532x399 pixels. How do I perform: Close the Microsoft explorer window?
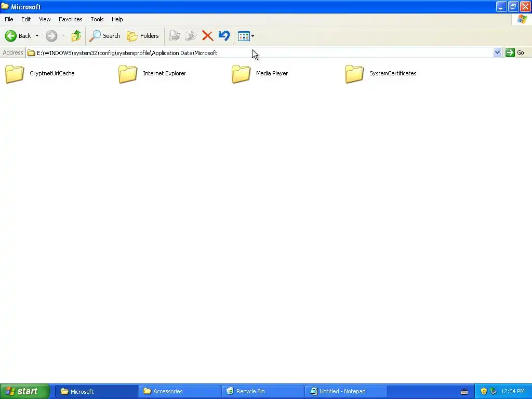pos(525,6)
